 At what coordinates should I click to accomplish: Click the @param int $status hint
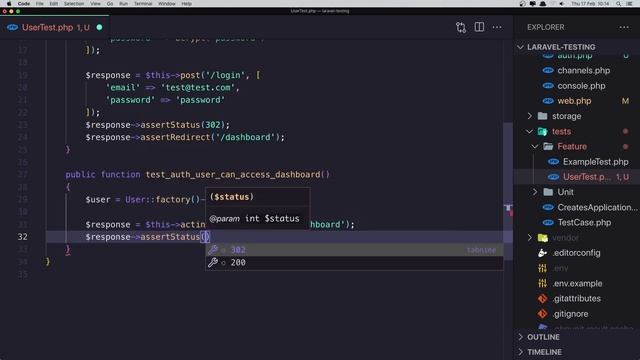pyautogui.click(x=254, y=219)
